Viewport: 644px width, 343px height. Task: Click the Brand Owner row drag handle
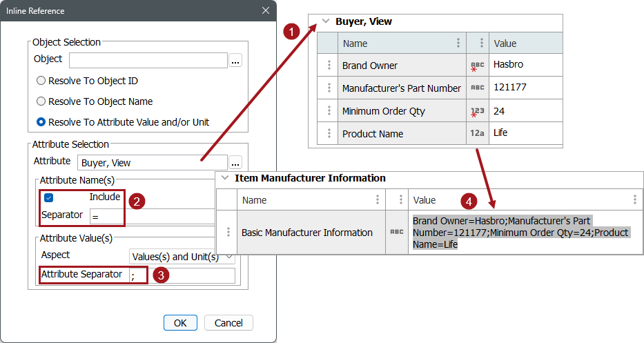(x=329, y=66)
